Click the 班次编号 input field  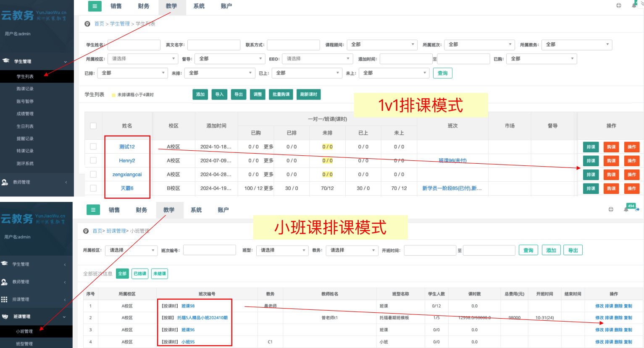tap(210, 250)
